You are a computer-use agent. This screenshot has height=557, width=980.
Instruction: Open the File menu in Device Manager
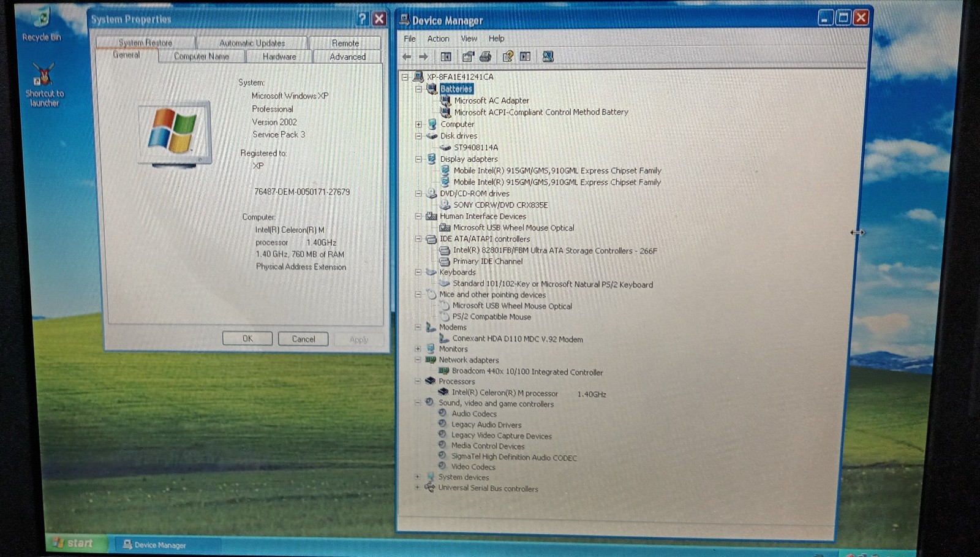tap(410, 39)
